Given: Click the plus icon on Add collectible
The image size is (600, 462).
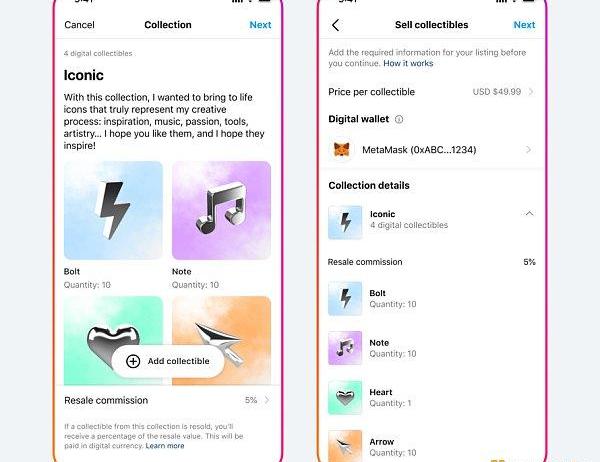Looking at the screenshot, I should [133, 361].
